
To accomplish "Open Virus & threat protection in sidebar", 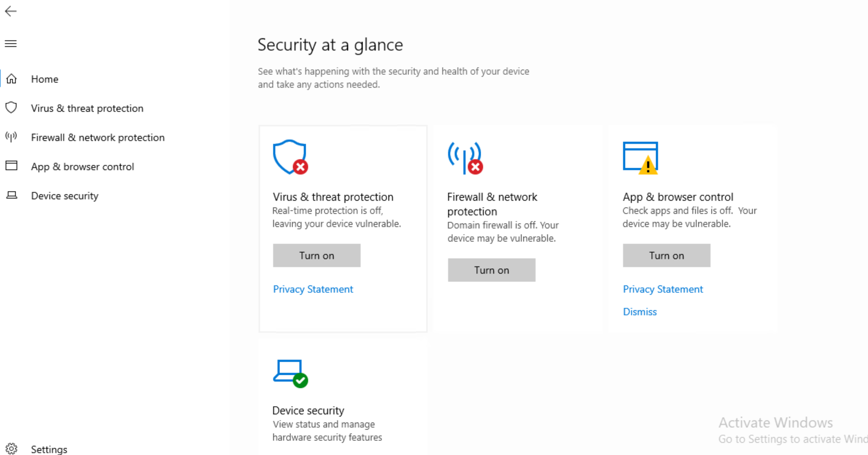I will pos(87,108).
